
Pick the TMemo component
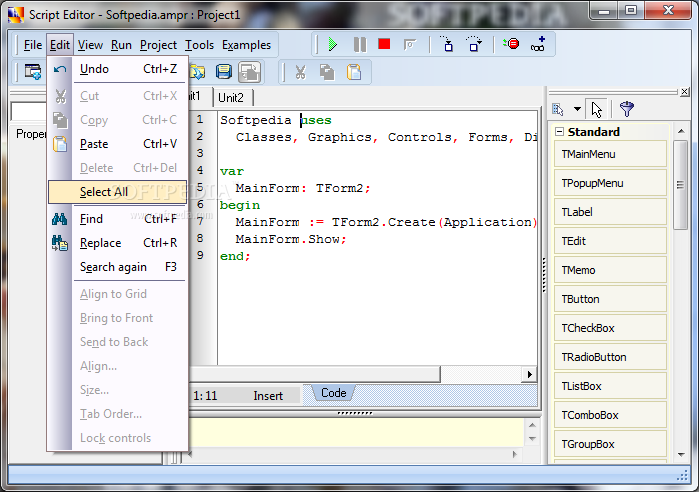610,270
